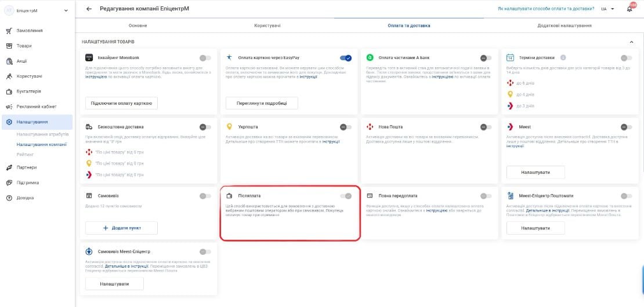Viewport: 644px width, 307px height.
Task: Turn on the Нова Пошта delivery toggle
Action: (x=486, y=127)
